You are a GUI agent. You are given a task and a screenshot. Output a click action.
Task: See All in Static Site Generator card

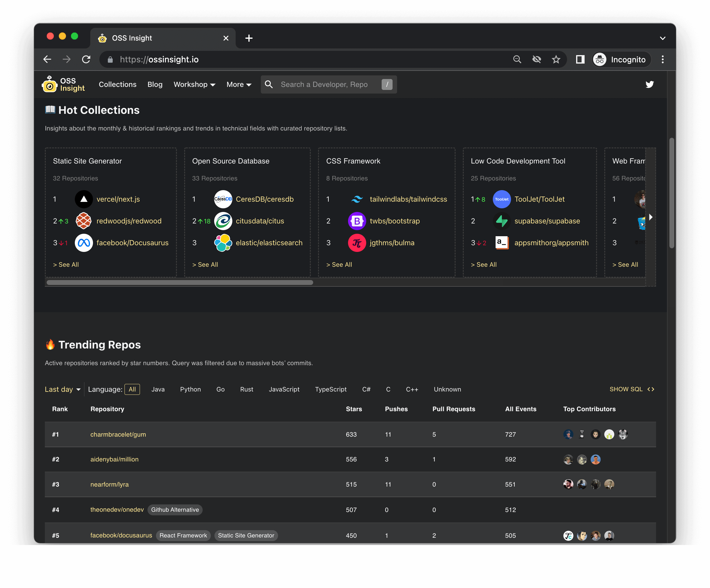point(66,265)
